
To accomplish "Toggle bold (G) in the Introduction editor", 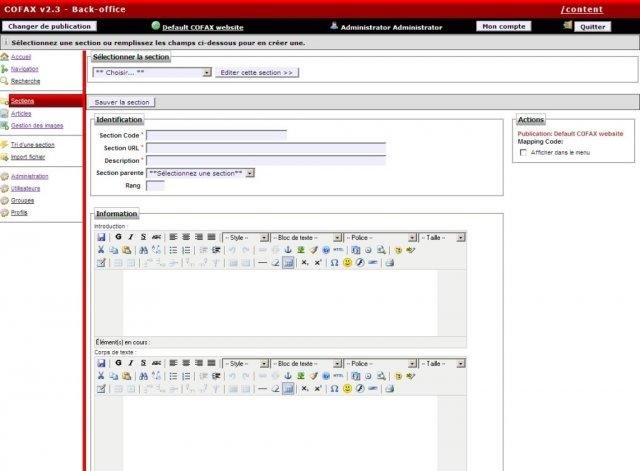I will 118,237.
